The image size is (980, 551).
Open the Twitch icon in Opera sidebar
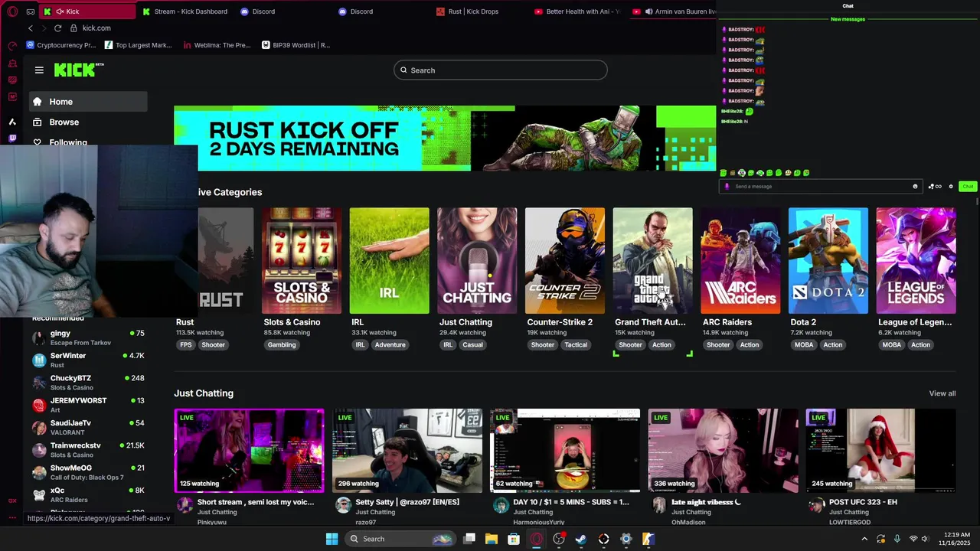(x=12, y=139)
